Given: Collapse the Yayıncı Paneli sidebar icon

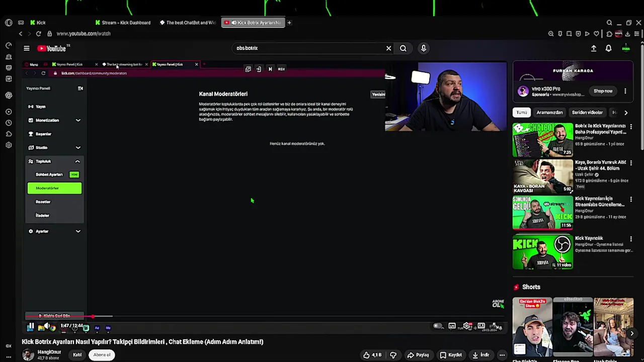Looking at the screenshot, I should click(80, 88).
